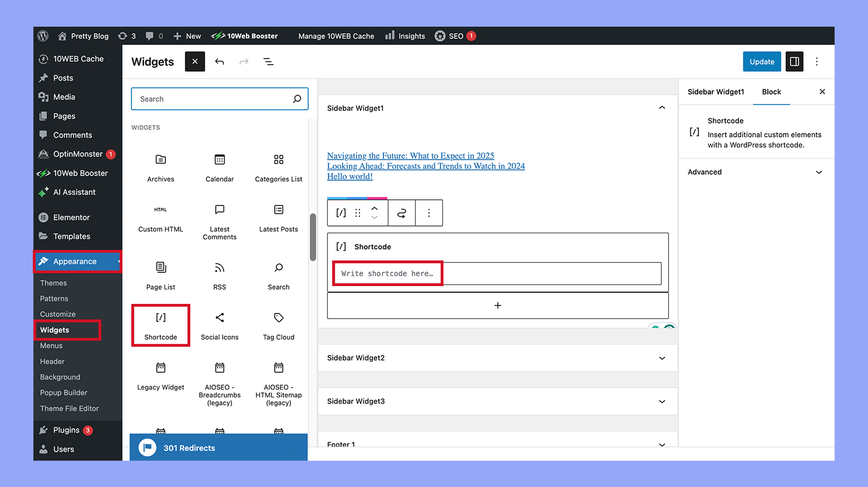
Task: Open the Hello world! post link
Action: tap(349, 176)
